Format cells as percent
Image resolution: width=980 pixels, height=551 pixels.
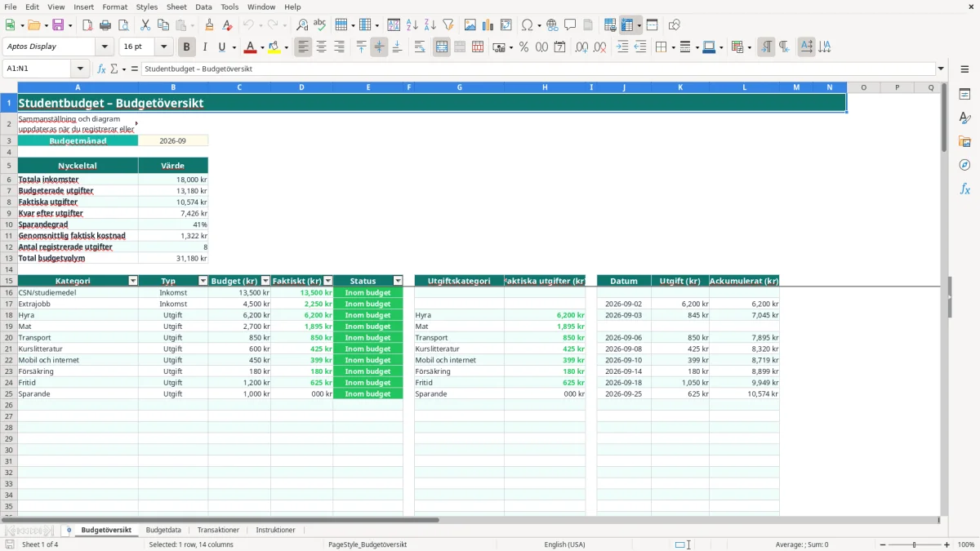(x=523, y=47)
